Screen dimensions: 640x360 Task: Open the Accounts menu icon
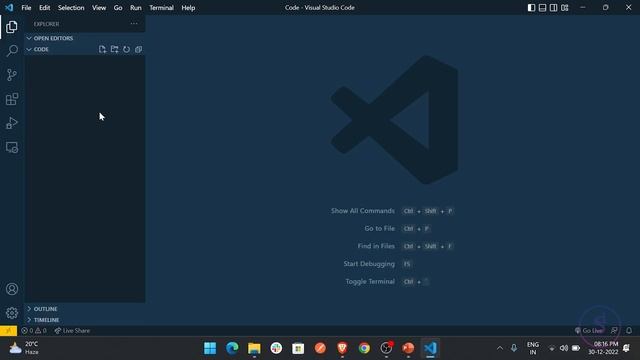[x=12, y=289]
